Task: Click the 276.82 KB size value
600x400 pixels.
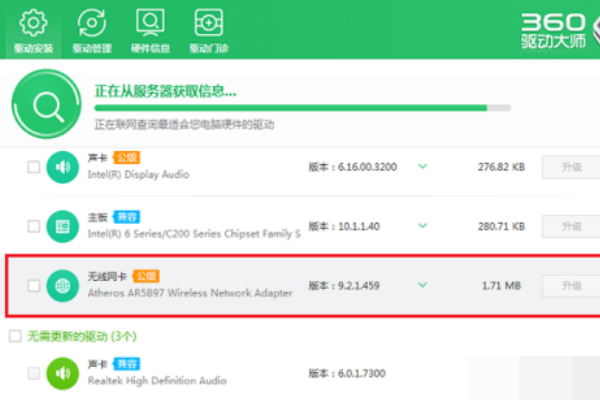Action: [x=501, y=167]
